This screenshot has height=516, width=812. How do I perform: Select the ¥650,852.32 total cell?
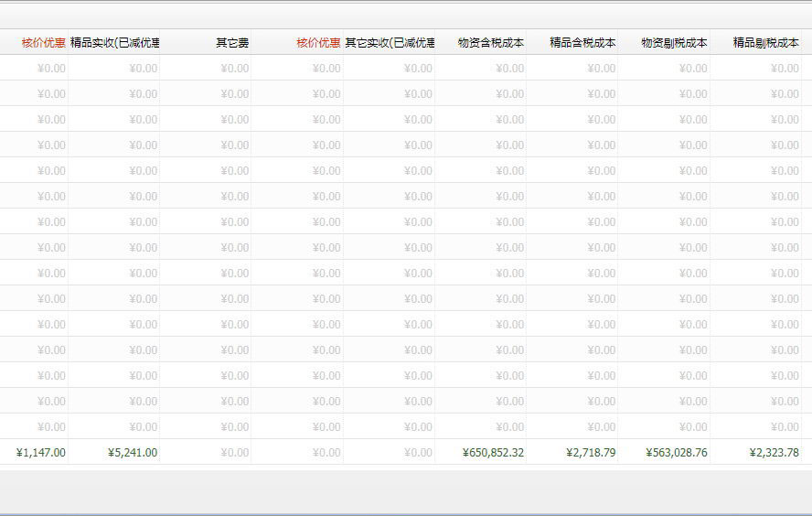(x=493, y=452)
